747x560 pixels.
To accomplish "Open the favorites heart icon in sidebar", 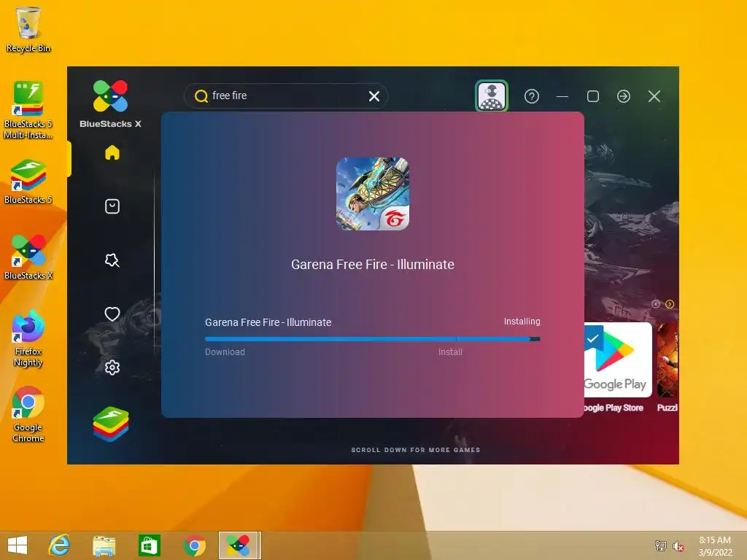I will [112, 314].
